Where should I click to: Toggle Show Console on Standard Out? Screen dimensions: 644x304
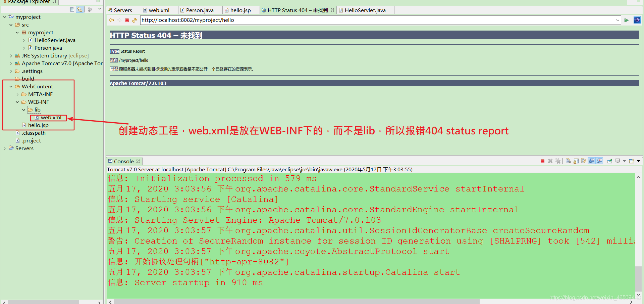pyautogui.click(x=592, y=161)
